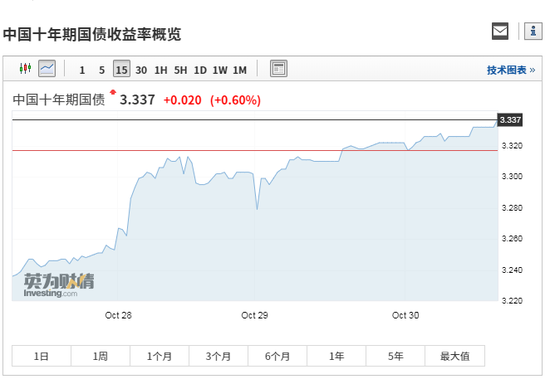Click the 3.337 current price marker
The image size is (550, 384).
pyautogui.click(x=510, y=120)
